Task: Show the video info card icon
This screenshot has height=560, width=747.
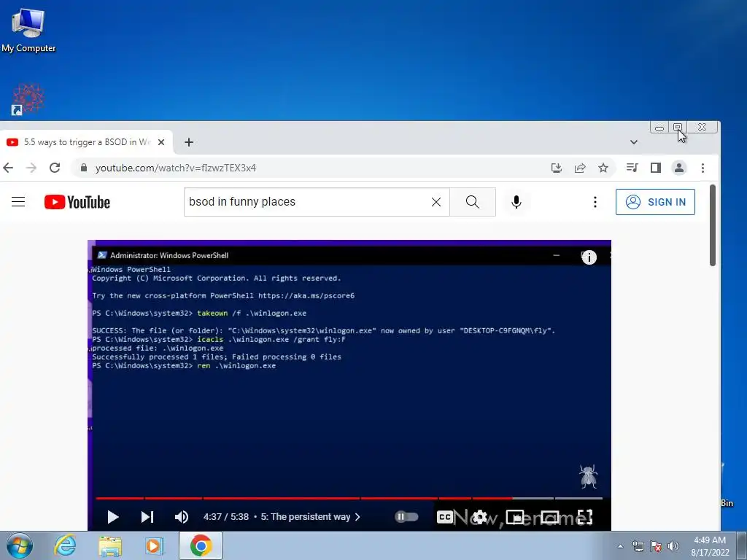Action: click(589, 257)
